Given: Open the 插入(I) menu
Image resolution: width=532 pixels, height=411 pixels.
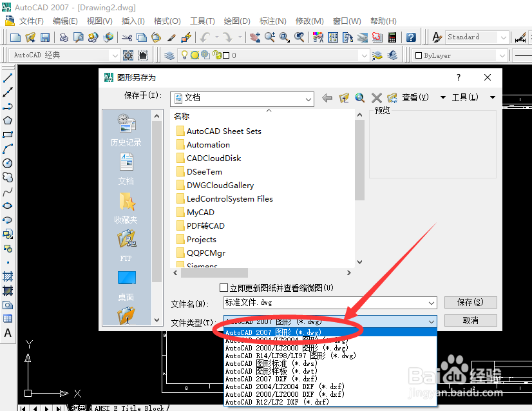Looking at the screenshot, I should [133, 21].
